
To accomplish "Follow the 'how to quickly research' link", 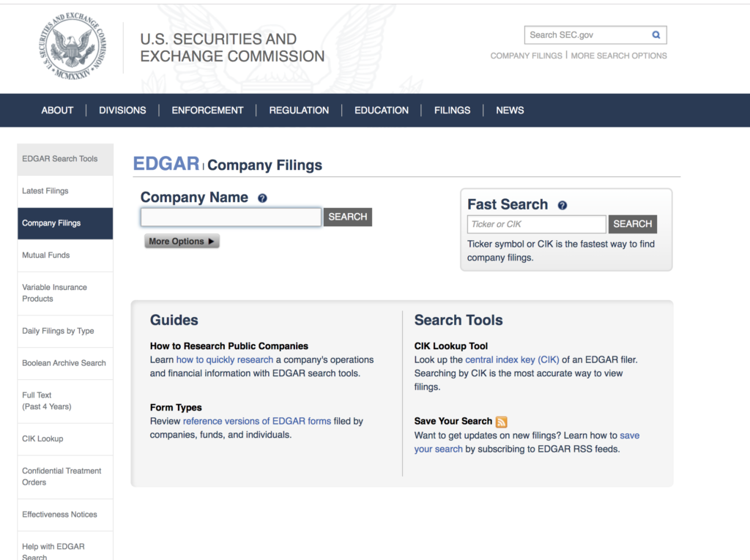I will (225, 359).
